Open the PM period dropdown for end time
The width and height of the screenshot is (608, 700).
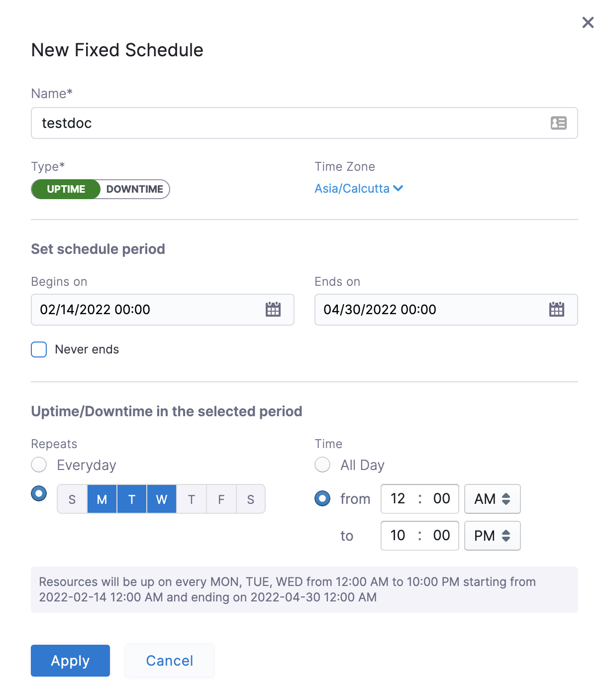492,536
